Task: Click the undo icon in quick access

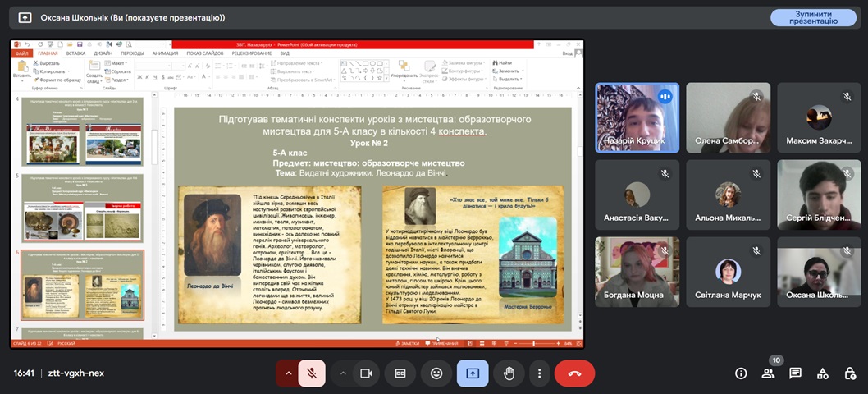Action: [25, 44]
